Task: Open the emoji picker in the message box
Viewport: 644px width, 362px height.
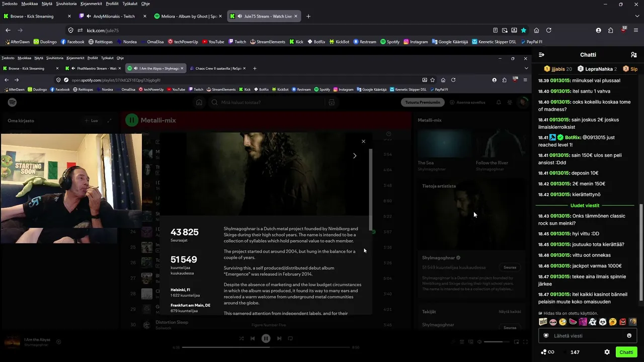Action: coord(629,335)
